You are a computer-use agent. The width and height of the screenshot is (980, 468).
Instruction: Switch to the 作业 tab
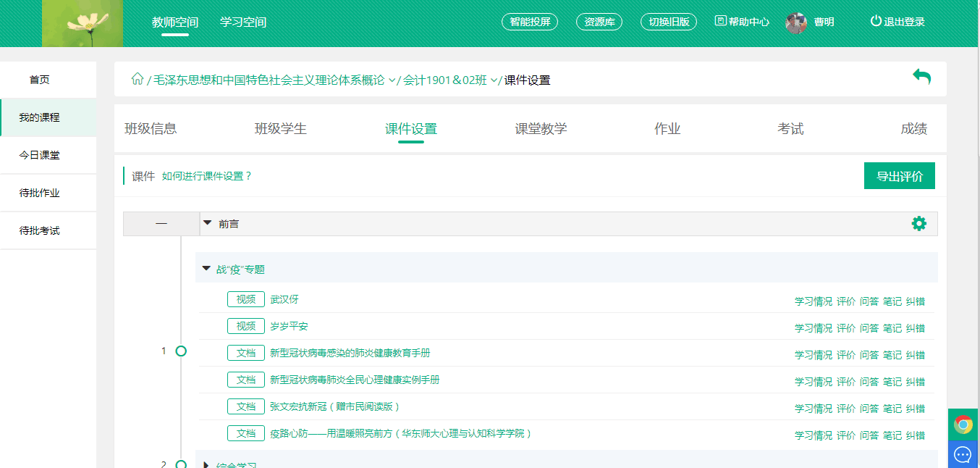667,129
